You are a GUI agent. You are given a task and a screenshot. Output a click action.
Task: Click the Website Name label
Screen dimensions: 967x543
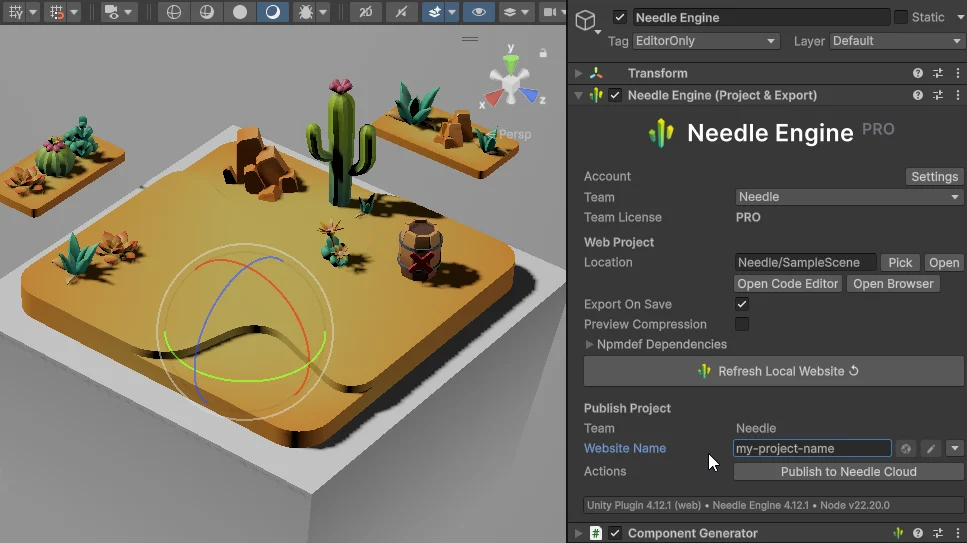625,449
